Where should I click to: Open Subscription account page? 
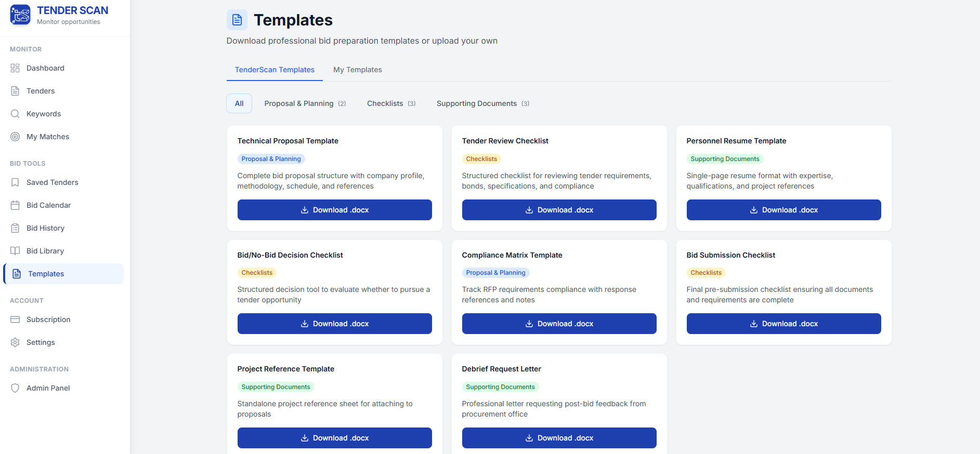(x=63, y=319)
